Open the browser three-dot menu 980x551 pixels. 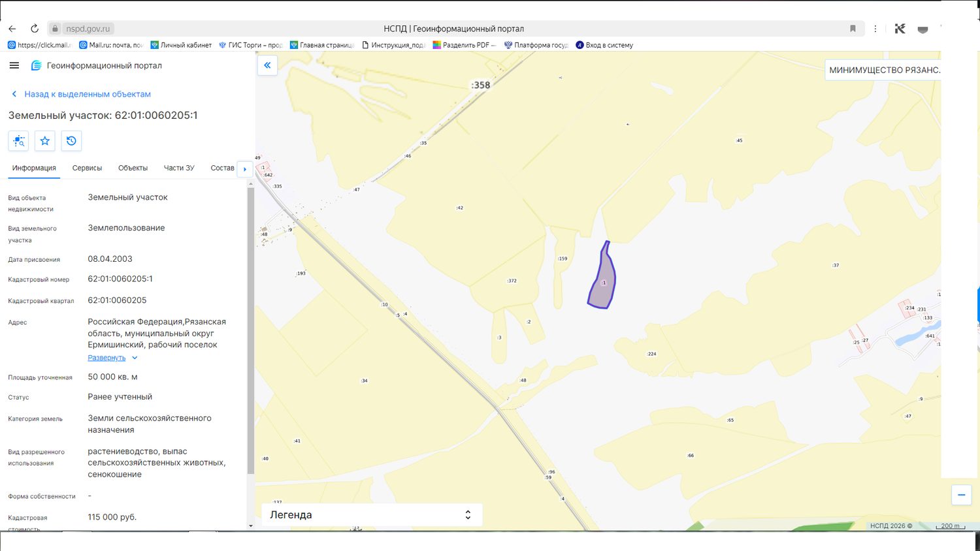(875, 29)
